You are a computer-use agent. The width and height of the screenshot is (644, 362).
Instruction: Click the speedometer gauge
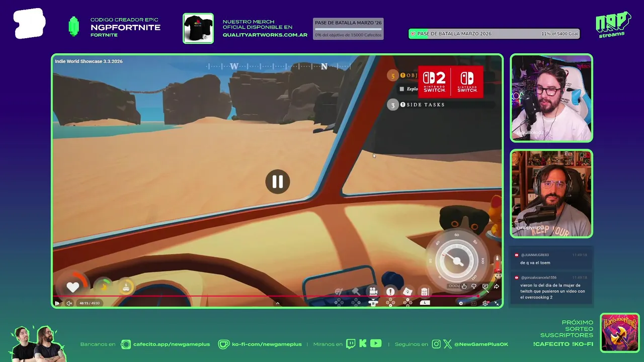click(457, 261)
